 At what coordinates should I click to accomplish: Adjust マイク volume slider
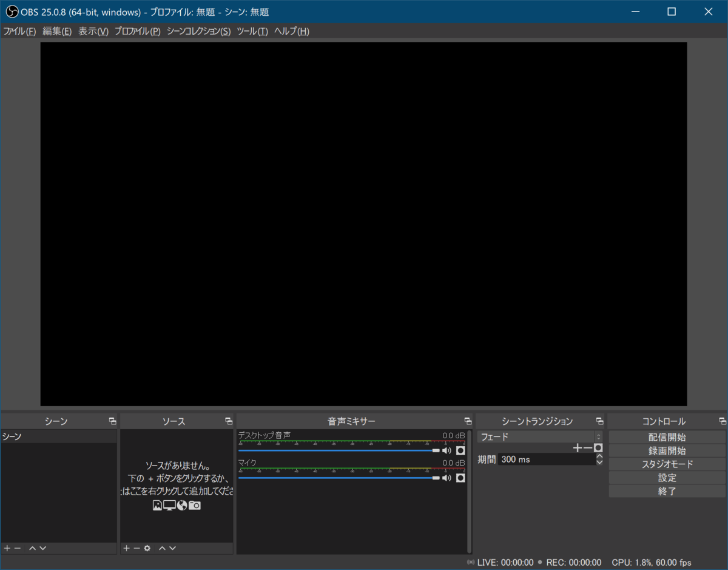point(339,478)
